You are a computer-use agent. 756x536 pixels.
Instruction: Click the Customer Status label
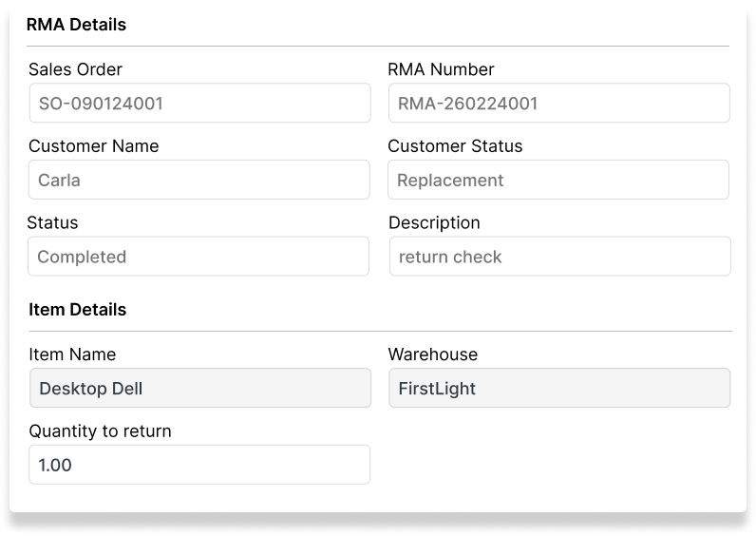click(455, 146)
